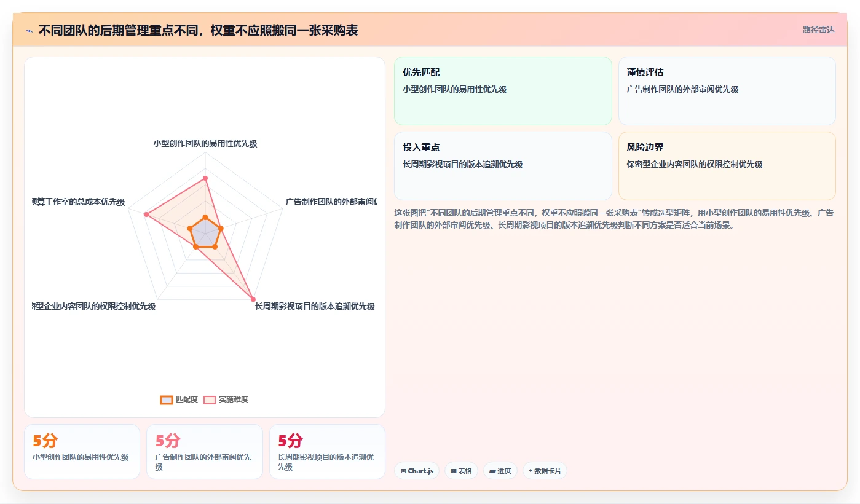
Task: Click the radar axis label beginning 广告制作团队的外部审阅
Action: [331, 202]
